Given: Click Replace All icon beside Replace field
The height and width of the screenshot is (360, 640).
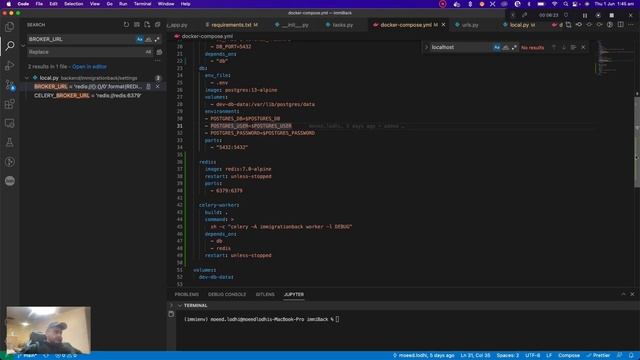Looking at the screenshot, I should pos(159,52).
